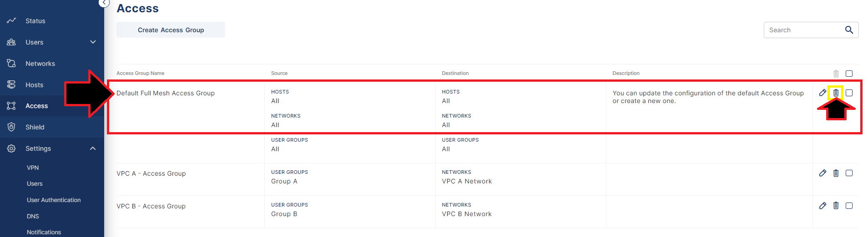Screen dimensions: 868x237
Task: Click Create Access Group button
Action: [x=171, y=30]
